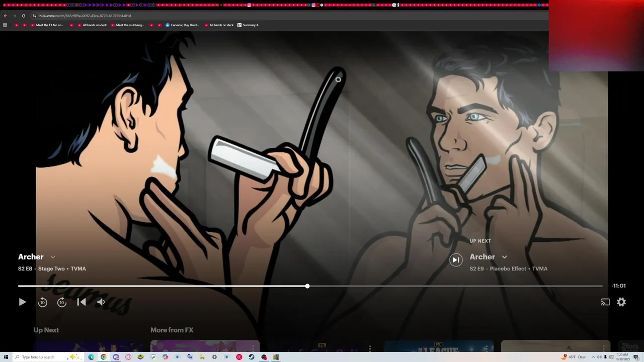Select the 'More from FX' section heading
Image resolution: width=644 pixels, height=362 pixels.
coord(172,330)
